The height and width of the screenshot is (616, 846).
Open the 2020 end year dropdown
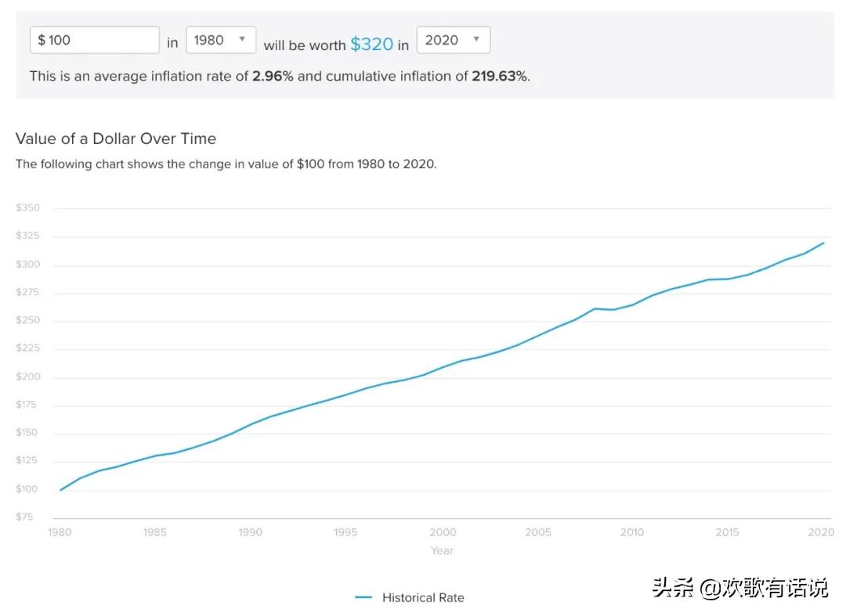pos(453,40)
